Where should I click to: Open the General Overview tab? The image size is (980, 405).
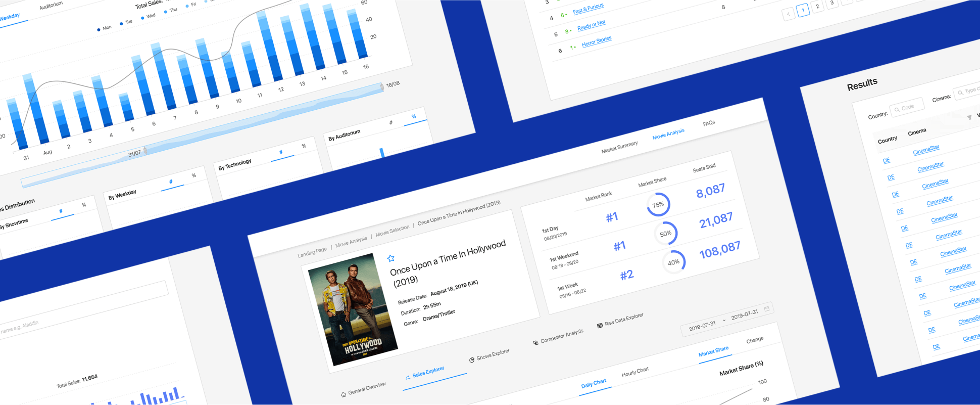click(x=363, y=389)
